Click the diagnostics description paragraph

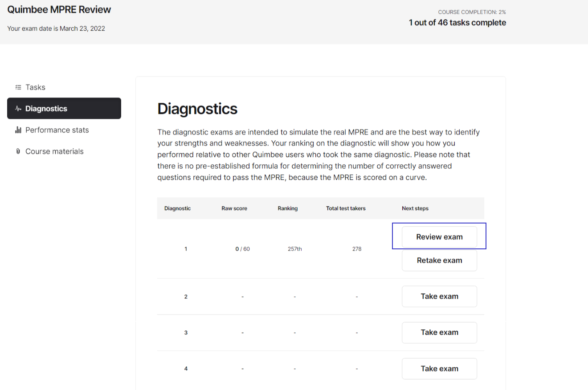318,154
